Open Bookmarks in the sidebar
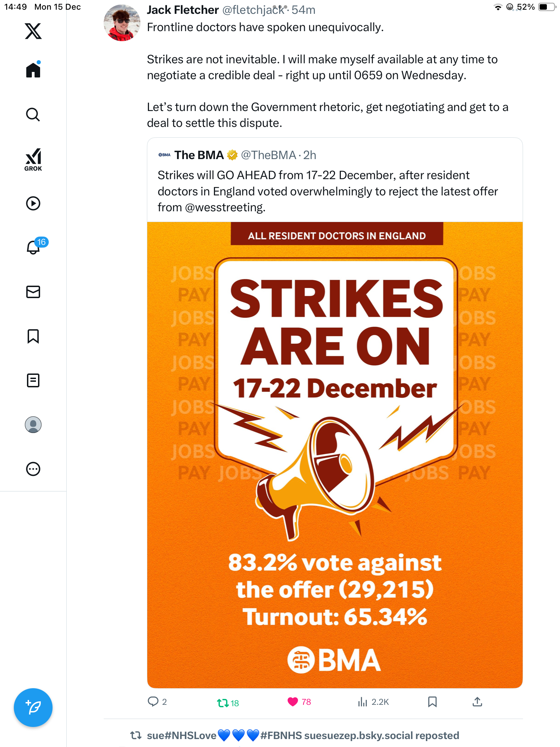This screenshot has width=560, height=747. pyautogui.click(x=33, y=336)
